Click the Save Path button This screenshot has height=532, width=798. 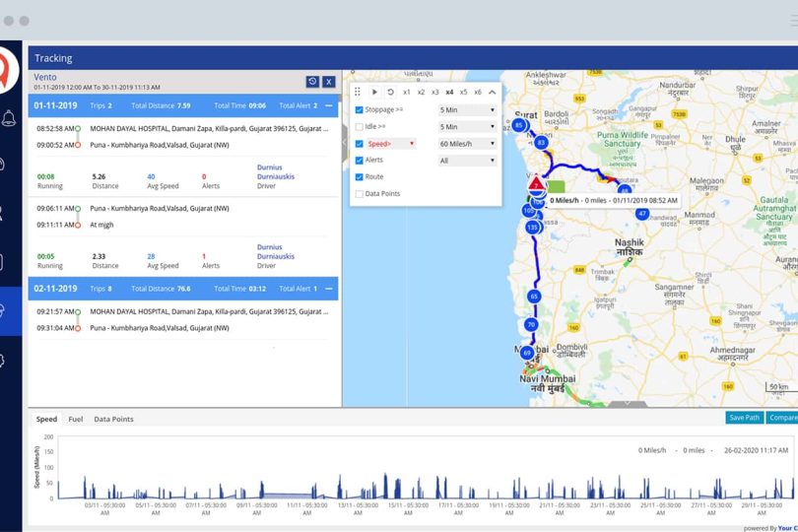pos(744,418)
